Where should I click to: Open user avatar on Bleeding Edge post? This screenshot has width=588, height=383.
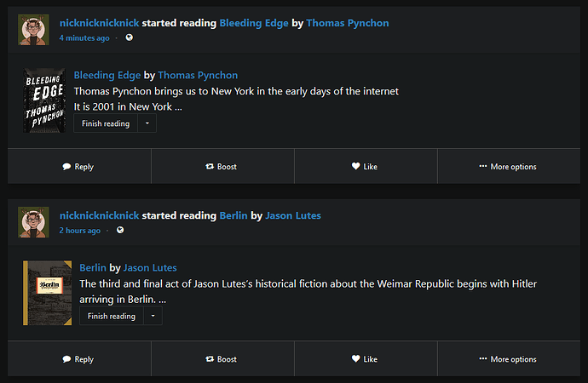tap(34, 30)
